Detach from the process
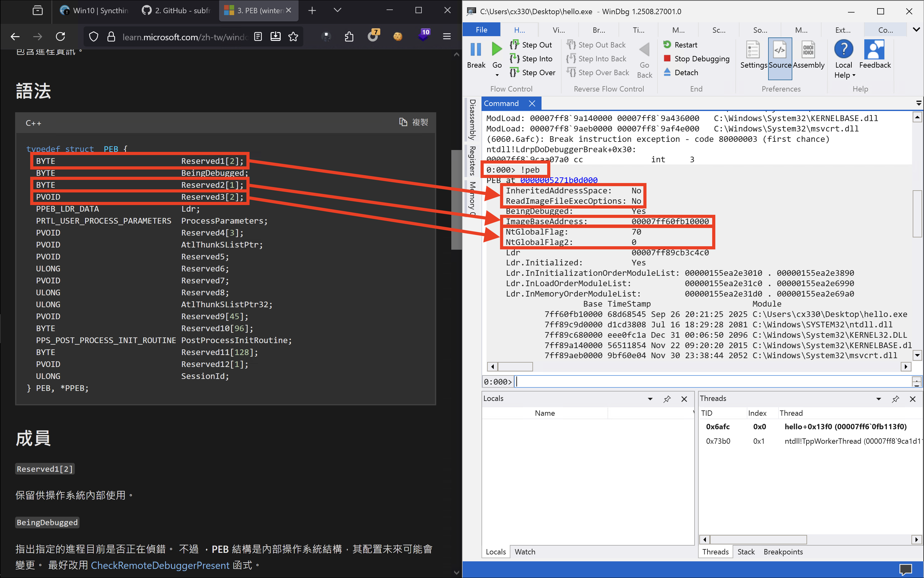 pos(681,72)
